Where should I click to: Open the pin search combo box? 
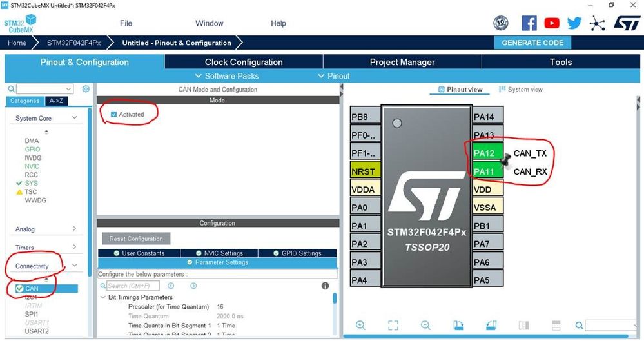(611, 326)
